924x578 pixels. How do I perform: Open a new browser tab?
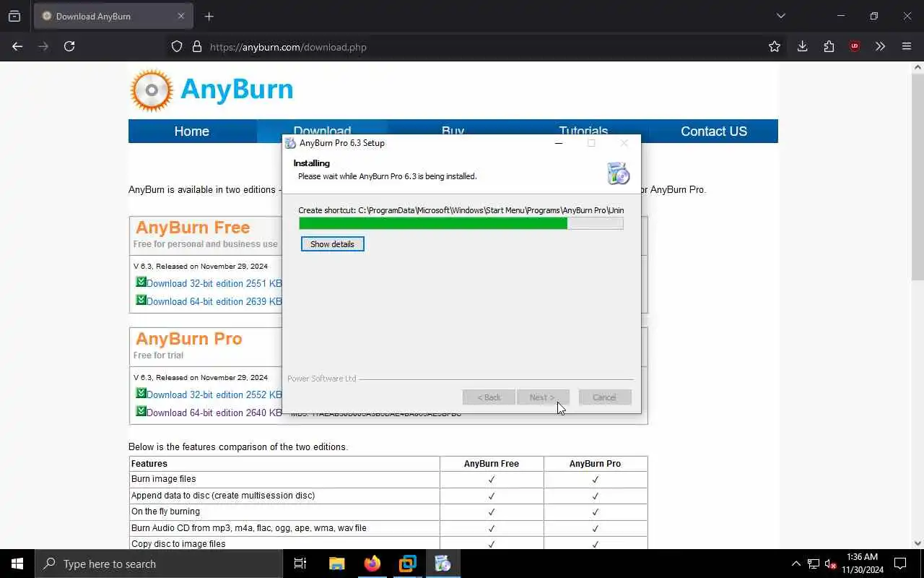tap(209, 16)
